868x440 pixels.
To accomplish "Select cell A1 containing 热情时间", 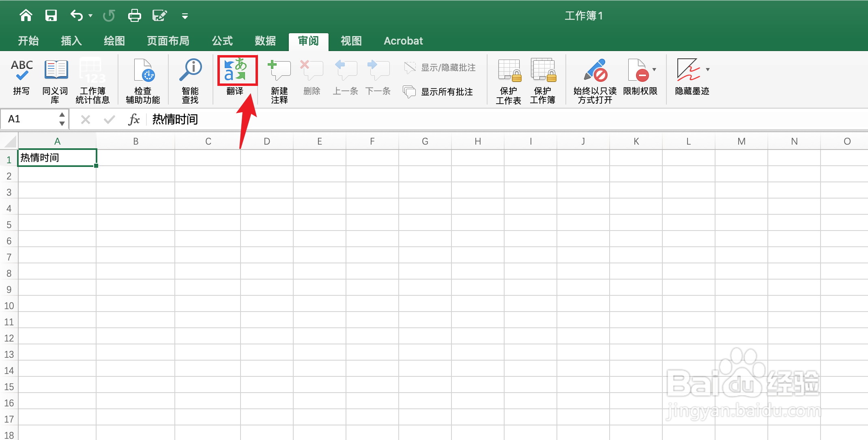I will tap(57, 158).
